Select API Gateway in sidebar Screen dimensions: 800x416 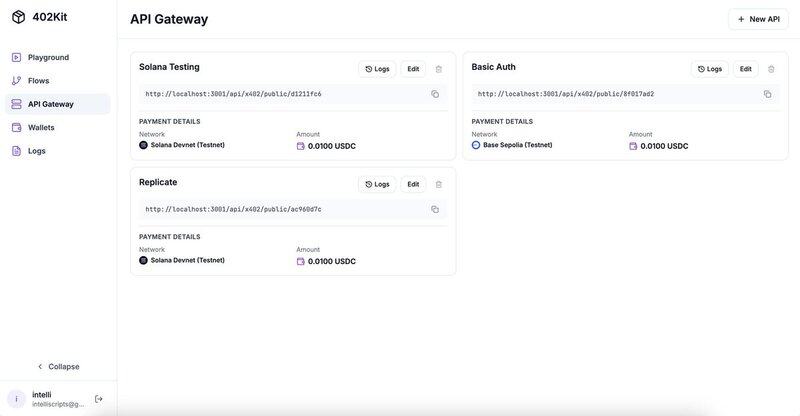[x=50, y=104]
